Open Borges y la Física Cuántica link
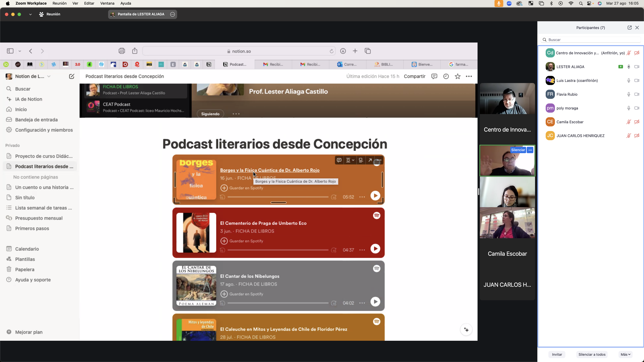This screenshot has height=362, width=644. 270,170
